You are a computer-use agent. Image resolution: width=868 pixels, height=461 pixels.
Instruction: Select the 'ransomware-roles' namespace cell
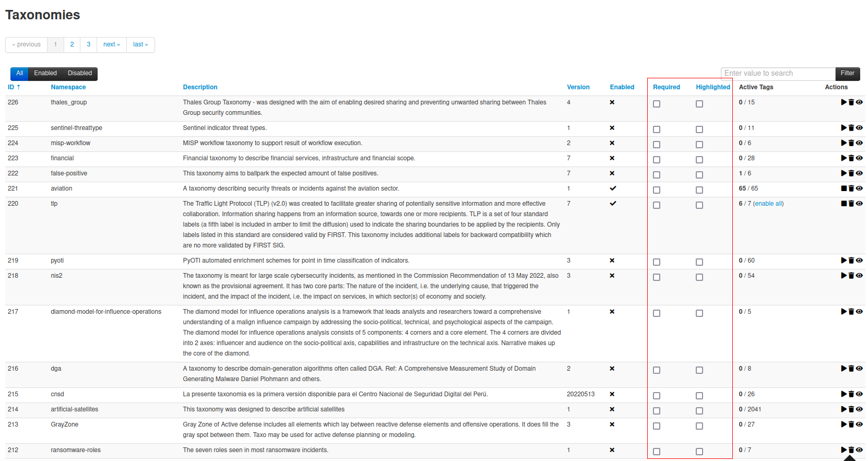76,450
